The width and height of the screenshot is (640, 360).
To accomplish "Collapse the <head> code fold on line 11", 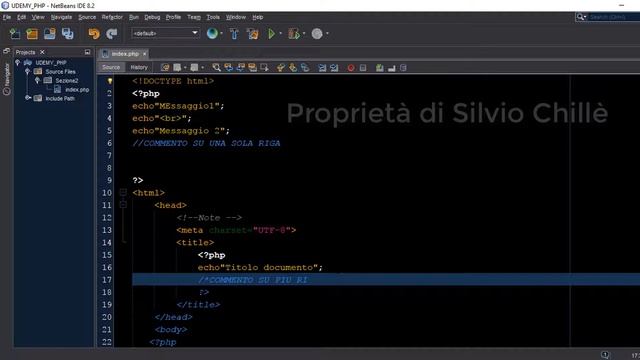I will [x=123, y=205].
